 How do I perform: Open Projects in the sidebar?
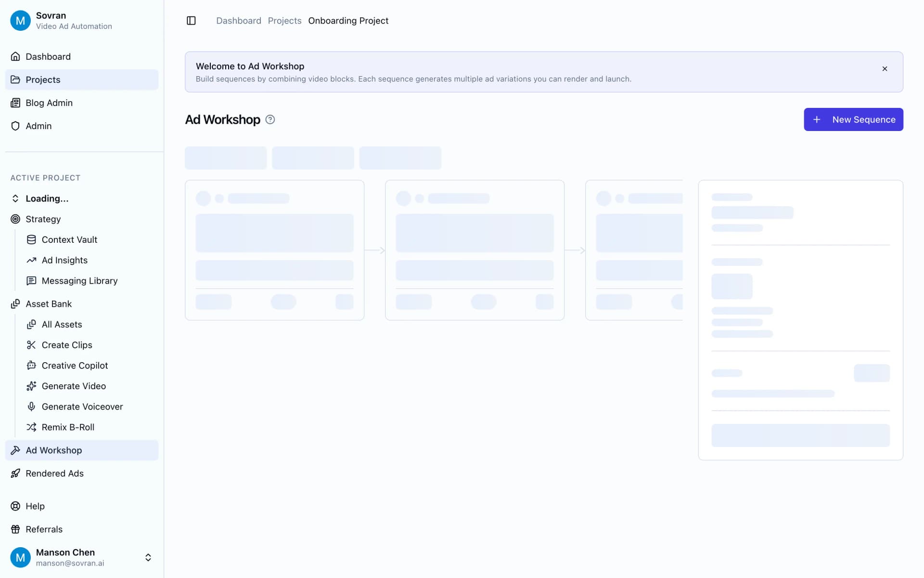pos(82,79)
